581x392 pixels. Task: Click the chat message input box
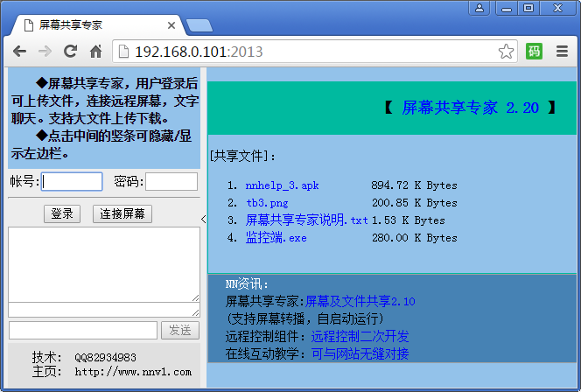click(83, 330)
